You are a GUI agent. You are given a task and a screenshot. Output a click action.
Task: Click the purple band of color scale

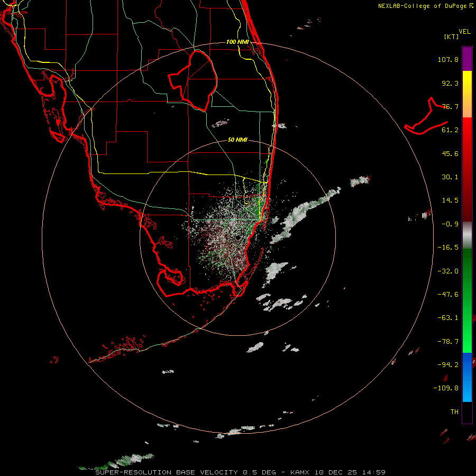coord(467,59)
